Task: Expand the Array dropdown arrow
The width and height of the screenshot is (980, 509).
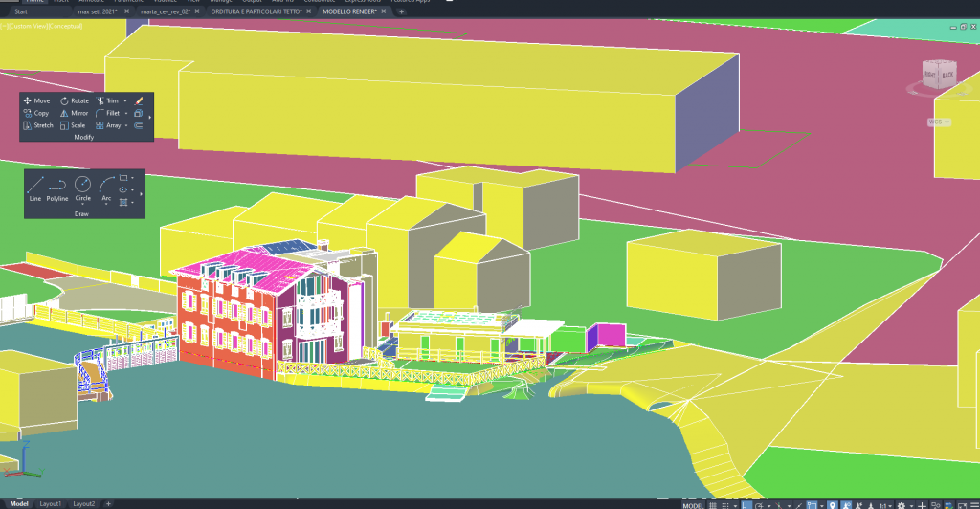Action: click(127, 125)
